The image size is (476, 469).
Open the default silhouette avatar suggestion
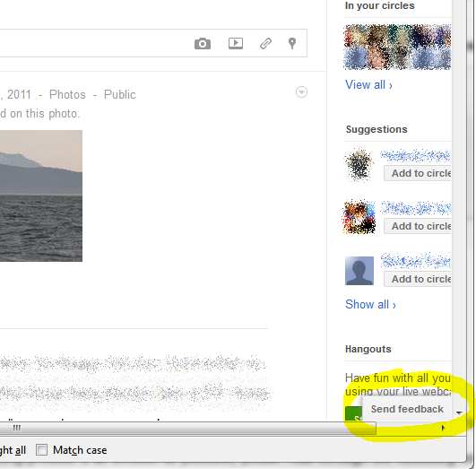click(359, 271)
